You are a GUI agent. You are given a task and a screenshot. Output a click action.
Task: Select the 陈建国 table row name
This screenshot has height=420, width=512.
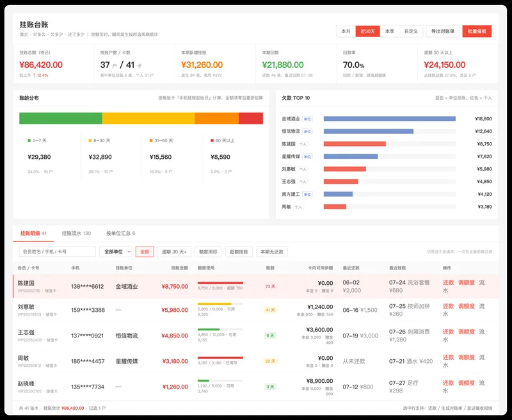point(26,283)
